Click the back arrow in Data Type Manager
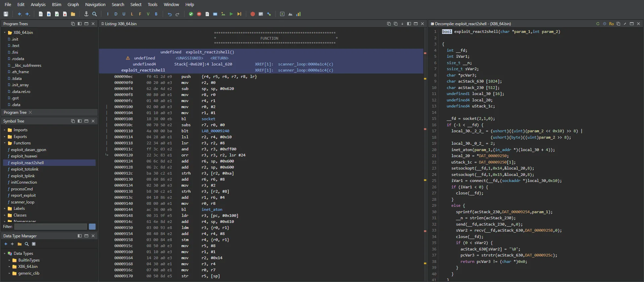Viewport: 644px width, 282px height. point(6,244)
